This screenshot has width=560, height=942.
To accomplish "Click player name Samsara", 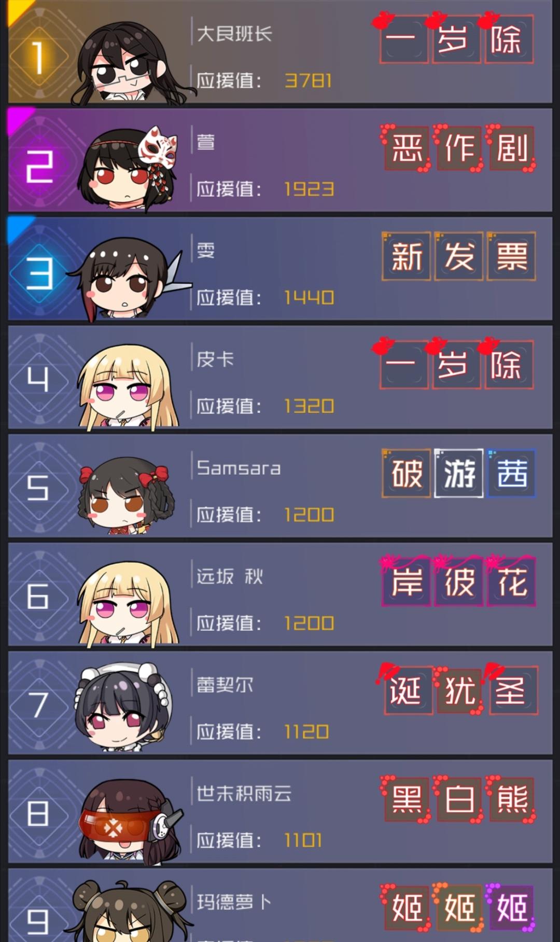I will (239, 468).
